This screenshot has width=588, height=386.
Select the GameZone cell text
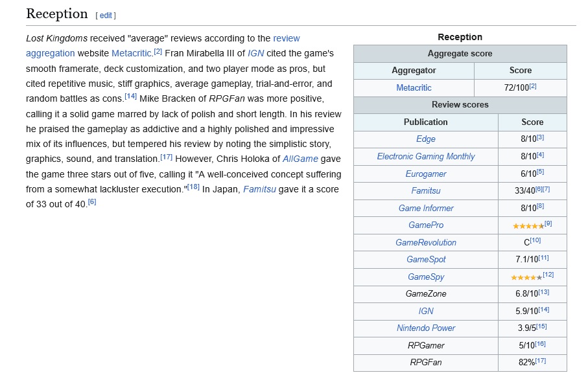pos(426,294)
